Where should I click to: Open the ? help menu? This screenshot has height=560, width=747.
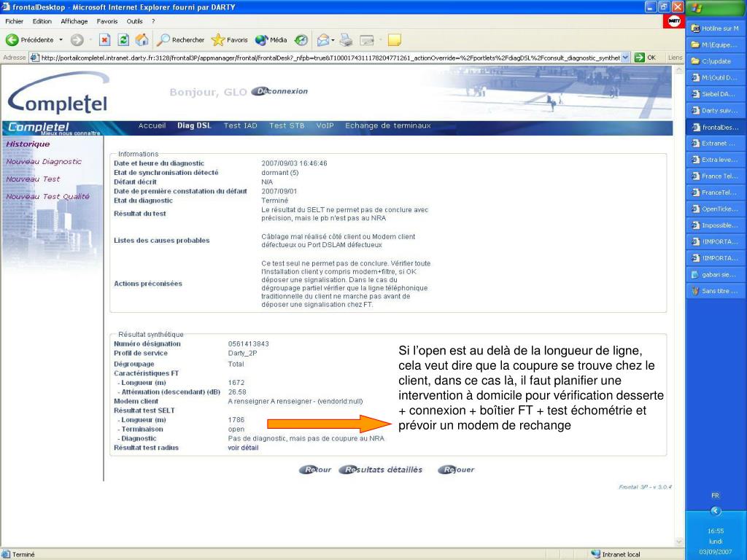click(153, 21)
